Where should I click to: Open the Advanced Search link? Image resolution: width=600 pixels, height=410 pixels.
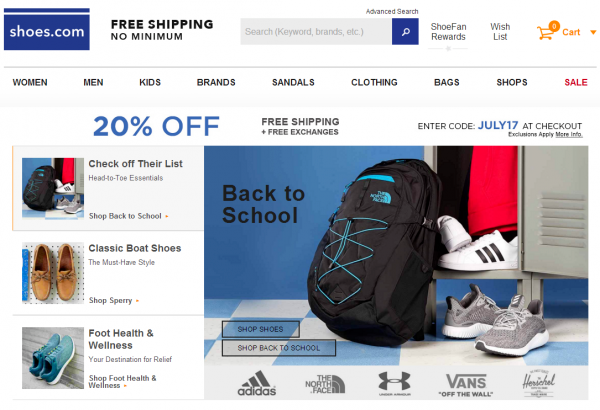(x=392, y=11)
